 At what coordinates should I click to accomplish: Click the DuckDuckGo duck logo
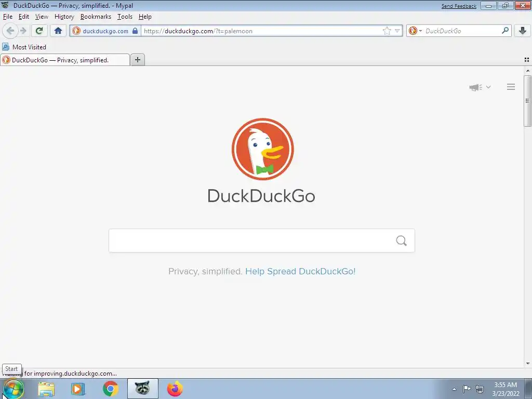point(262,149)
